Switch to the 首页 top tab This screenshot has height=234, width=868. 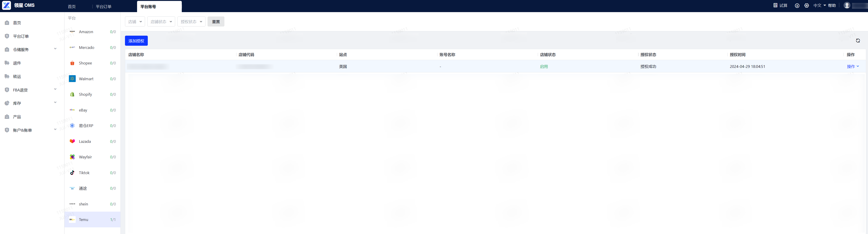coord(72,7)
